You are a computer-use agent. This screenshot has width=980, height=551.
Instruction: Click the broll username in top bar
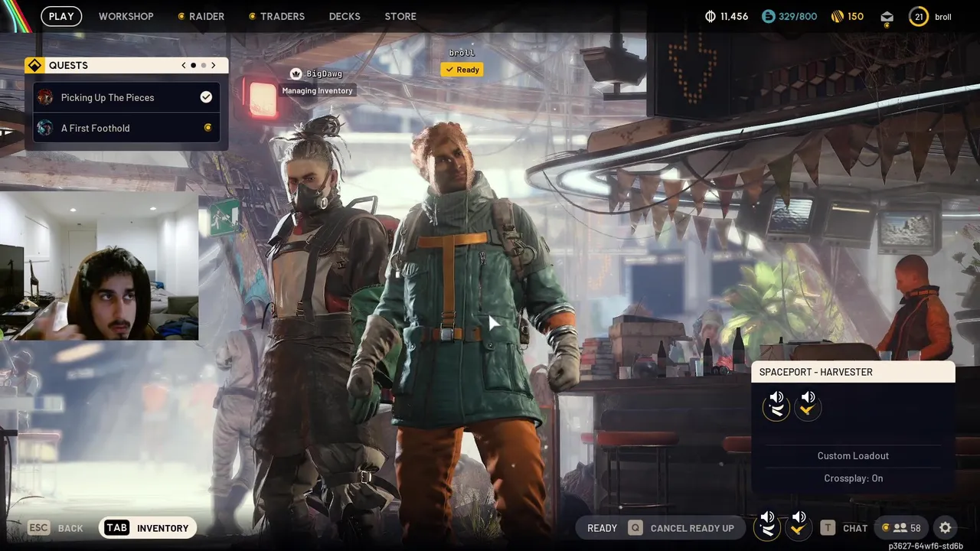[x=943, y=17]
